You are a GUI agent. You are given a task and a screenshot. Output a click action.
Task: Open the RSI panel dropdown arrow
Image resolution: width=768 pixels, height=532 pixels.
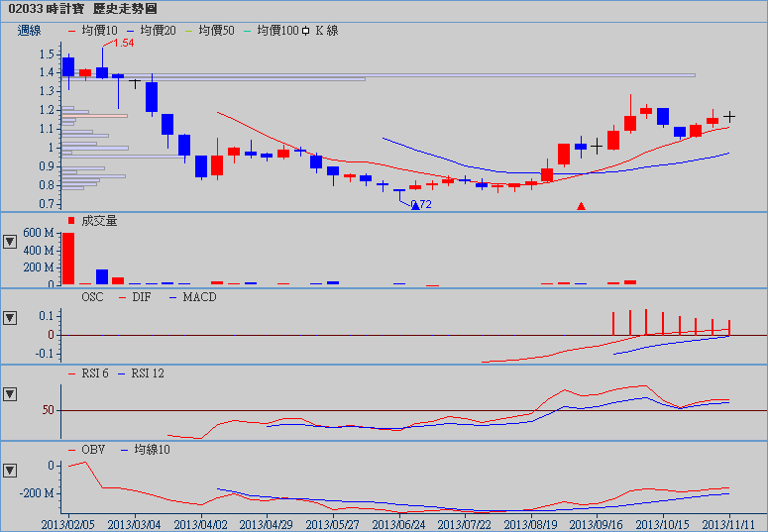[x=10, y=393]
